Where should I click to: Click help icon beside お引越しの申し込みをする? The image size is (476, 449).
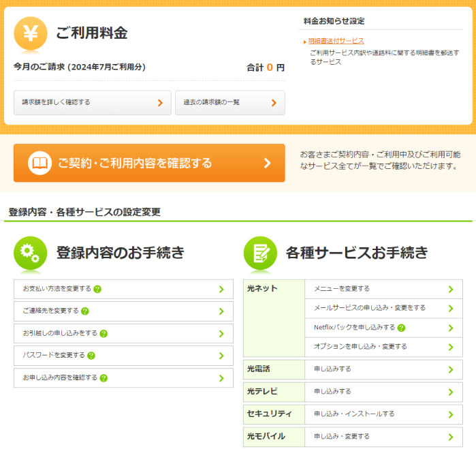pos(104,334)
